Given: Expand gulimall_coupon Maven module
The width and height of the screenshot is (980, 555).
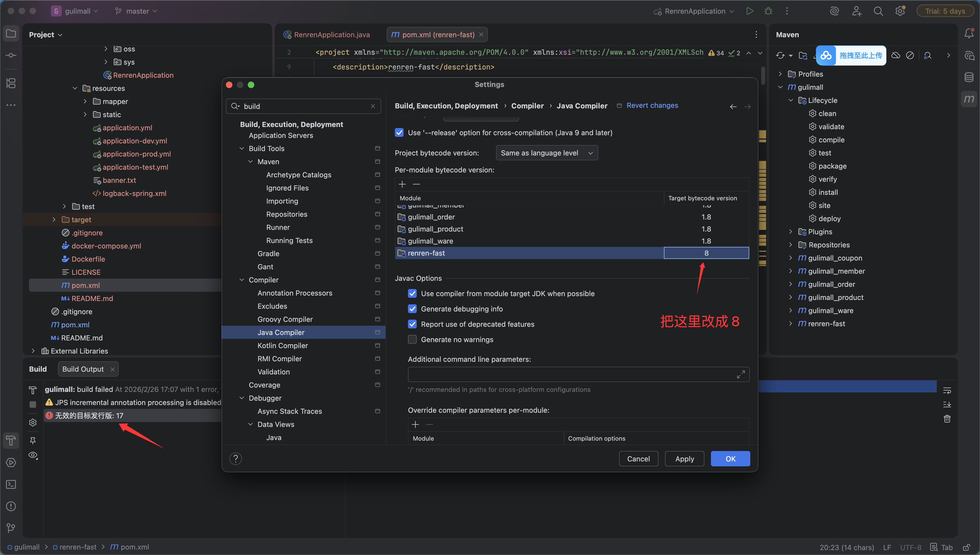Looking at the screenshot, I should coord(791,258).
